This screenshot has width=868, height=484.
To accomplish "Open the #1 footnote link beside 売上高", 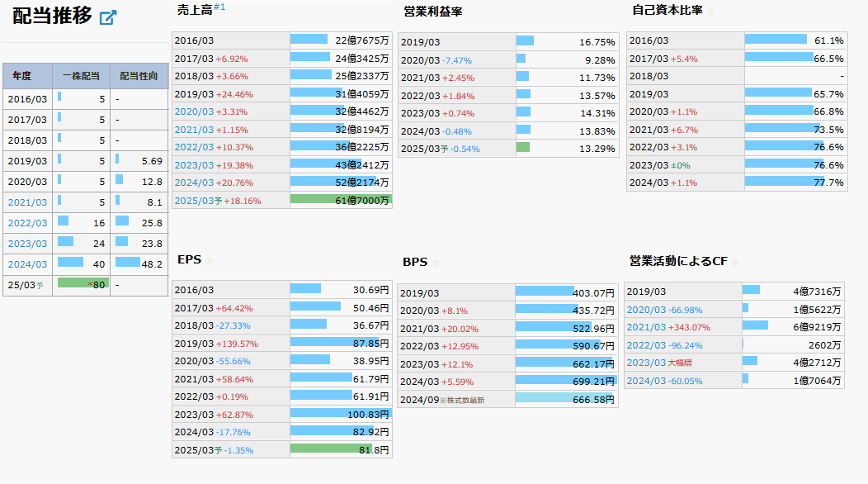I will click(x=219, y=7).
